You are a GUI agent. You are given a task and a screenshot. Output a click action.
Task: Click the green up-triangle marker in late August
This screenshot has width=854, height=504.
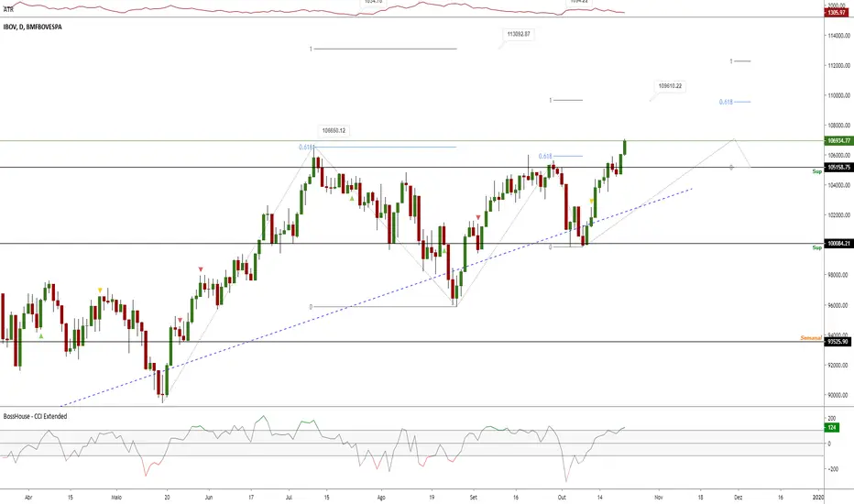tap(443, 251)
